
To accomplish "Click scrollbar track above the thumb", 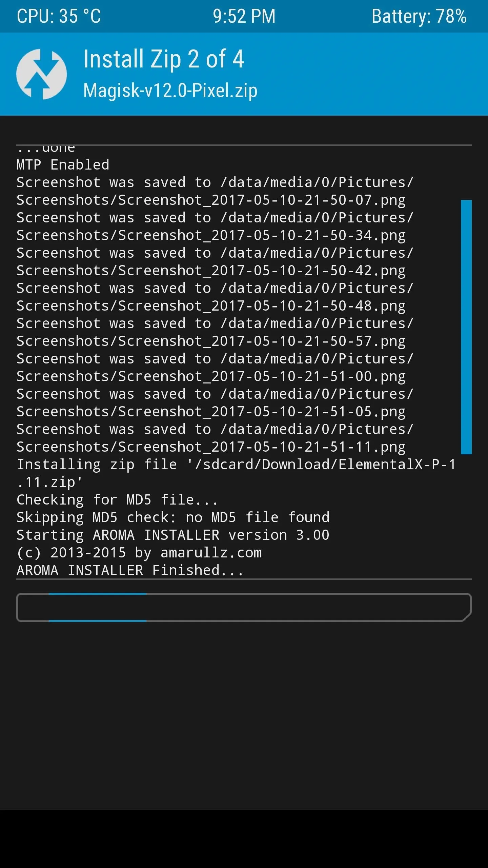I will coord(466,173).
